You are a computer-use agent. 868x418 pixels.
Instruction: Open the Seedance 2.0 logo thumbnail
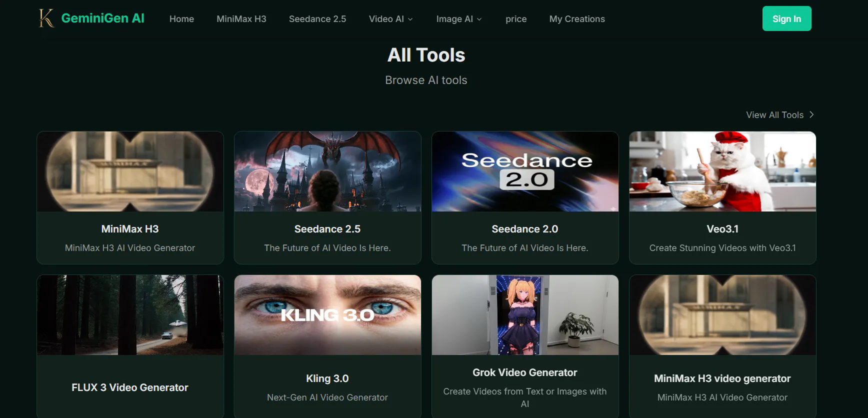[x=525, y=171]
